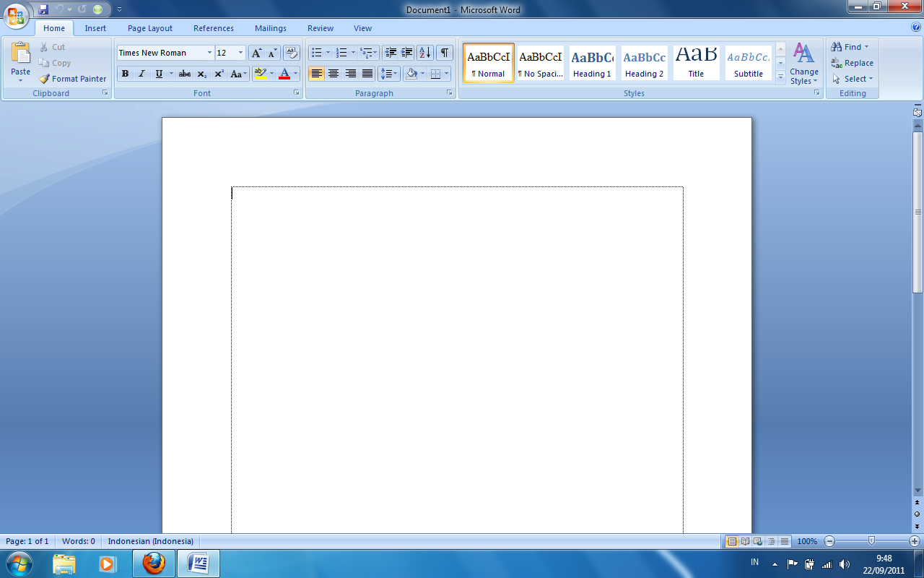Click the Increase Indent icon
The height and width of the screenshot is (578, 924).
coord(407,53)
